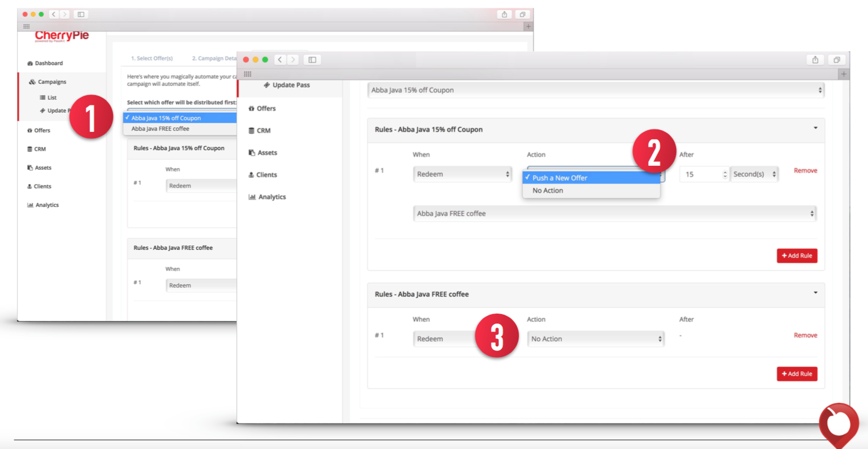Open Update Pass in the front window sidebar
This screenshot has width=868, height=449.
tap(291, 85)
